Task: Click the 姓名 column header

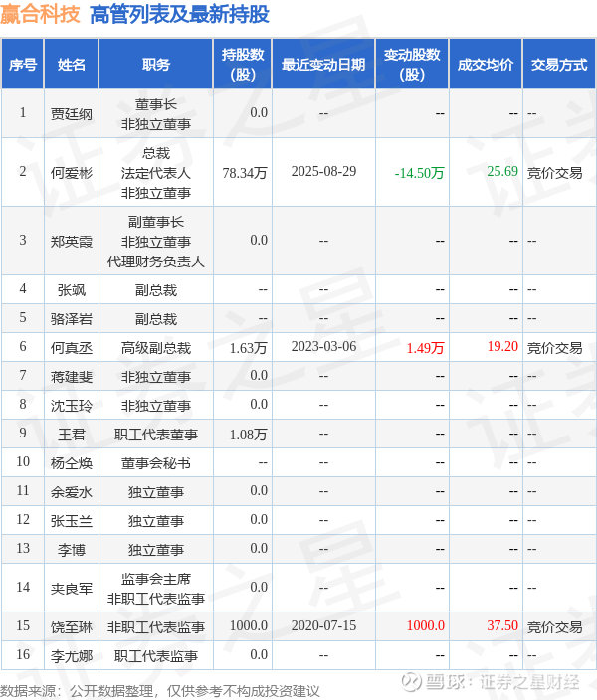Action: 71,65
